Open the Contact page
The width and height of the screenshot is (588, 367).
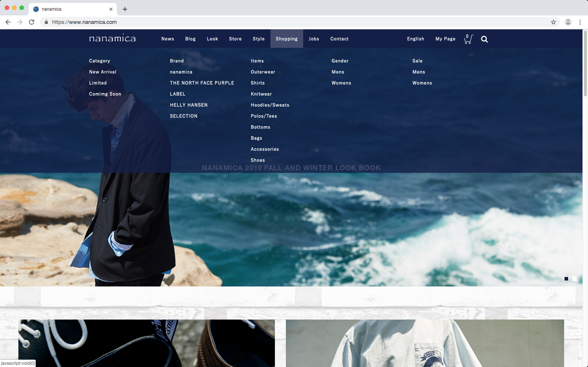(x=340, y=39)
